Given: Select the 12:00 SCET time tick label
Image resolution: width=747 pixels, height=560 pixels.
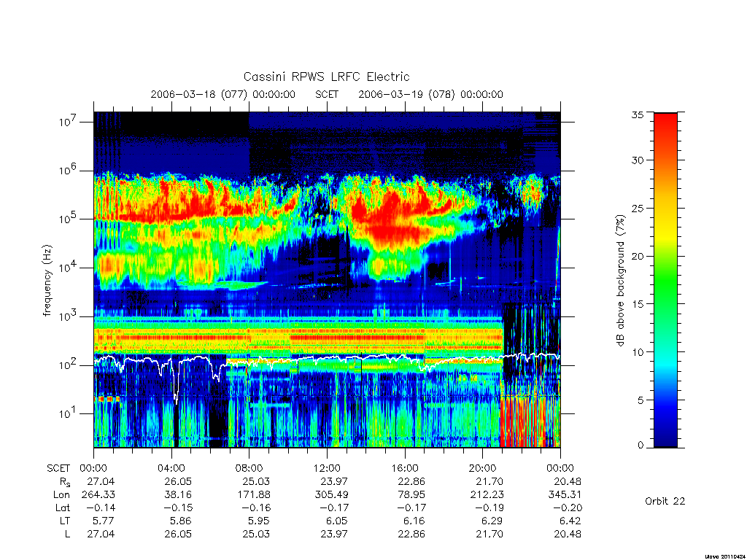Looking at the screenshot, I should (x=328, y=468).
